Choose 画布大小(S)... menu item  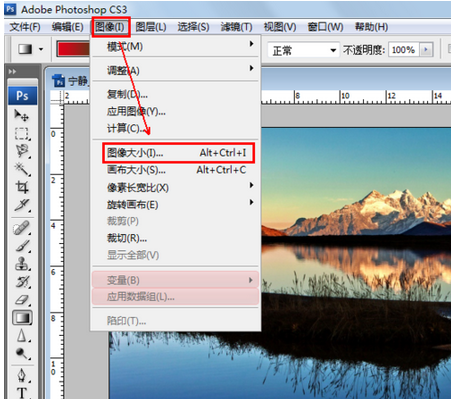(x=175, y=170)
